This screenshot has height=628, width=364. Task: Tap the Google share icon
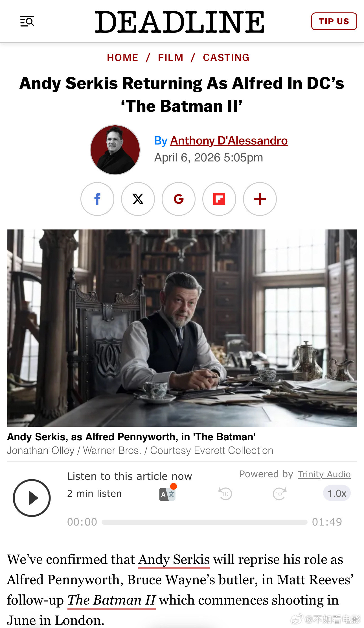[179, 199]
